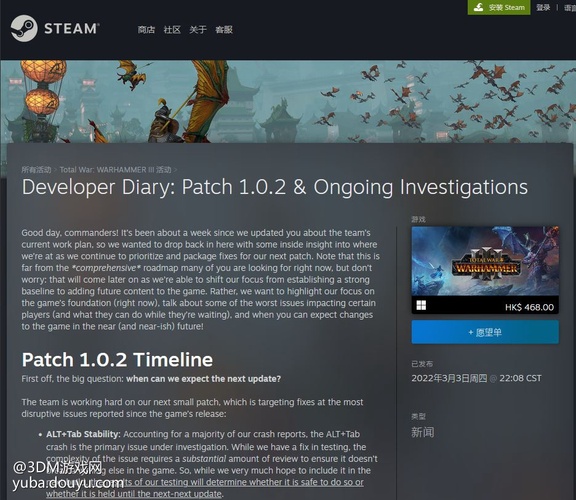Open the Total War: WARHAMMER III game capsule image
The image size is (576, 500).
click(485, 261)
